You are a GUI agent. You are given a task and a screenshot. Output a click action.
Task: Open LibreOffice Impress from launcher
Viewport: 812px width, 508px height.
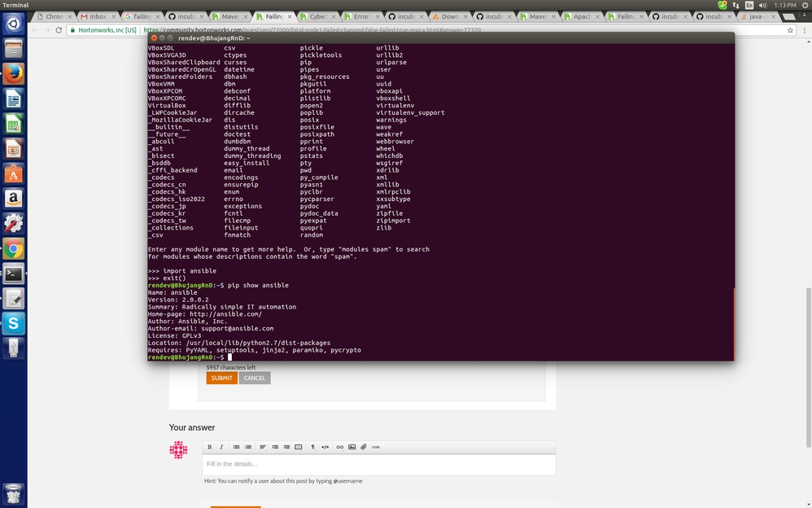click(x=14, y=149)
